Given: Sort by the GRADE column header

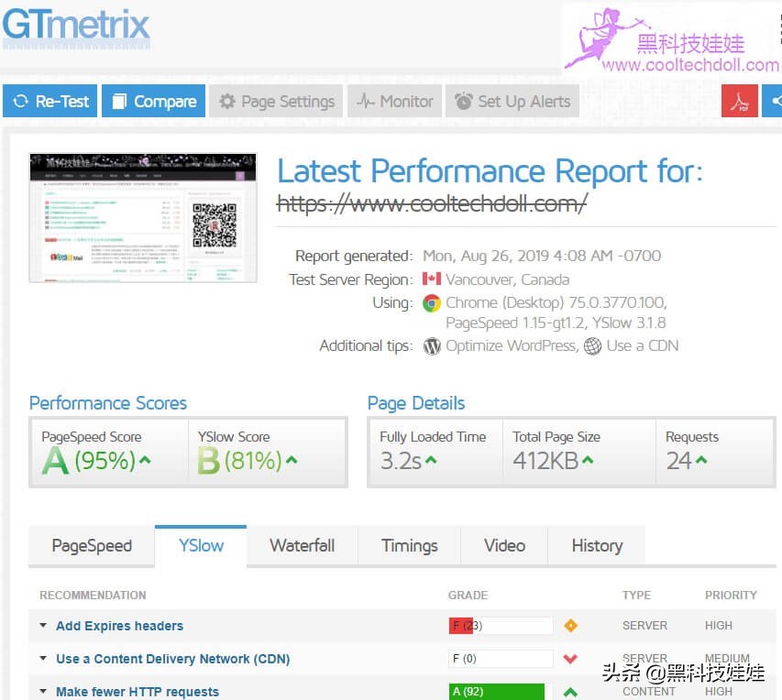Looking at the screenshot, I should [x=468, y=595].
